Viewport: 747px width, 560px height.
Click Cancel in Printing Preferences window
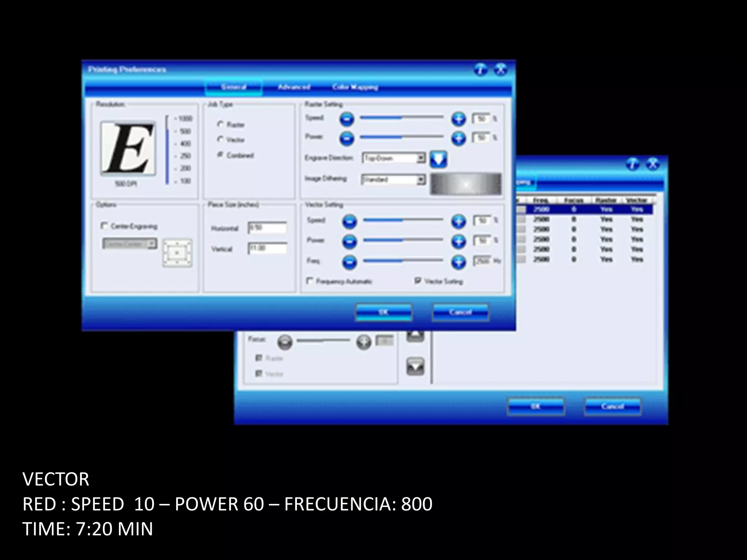460,312
